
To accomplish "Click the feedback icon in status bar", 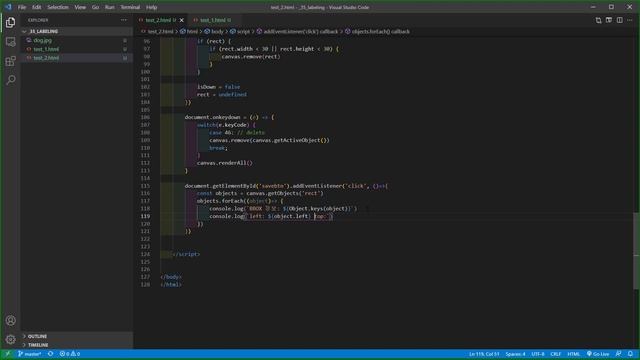I will (619, 354).
